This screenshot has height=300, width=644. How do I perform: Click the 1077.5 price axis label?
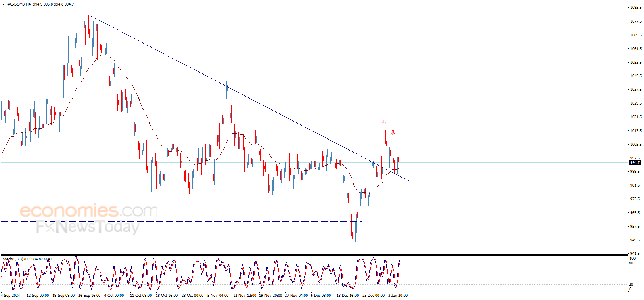(636, 21)
